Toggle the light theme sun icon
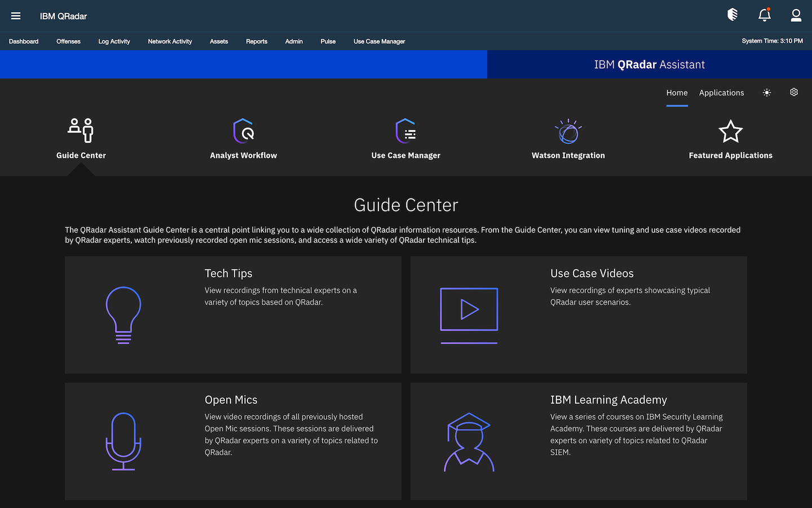The height and width of the screenshot is (508, 812). point(766,92)
